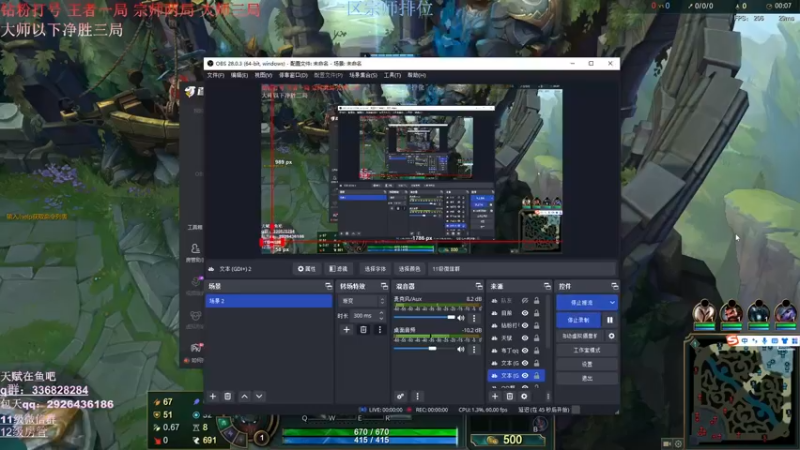Hide the highlighted 文本 source eye icon
This screenshot has width=800, height=450.
[525, 376]
